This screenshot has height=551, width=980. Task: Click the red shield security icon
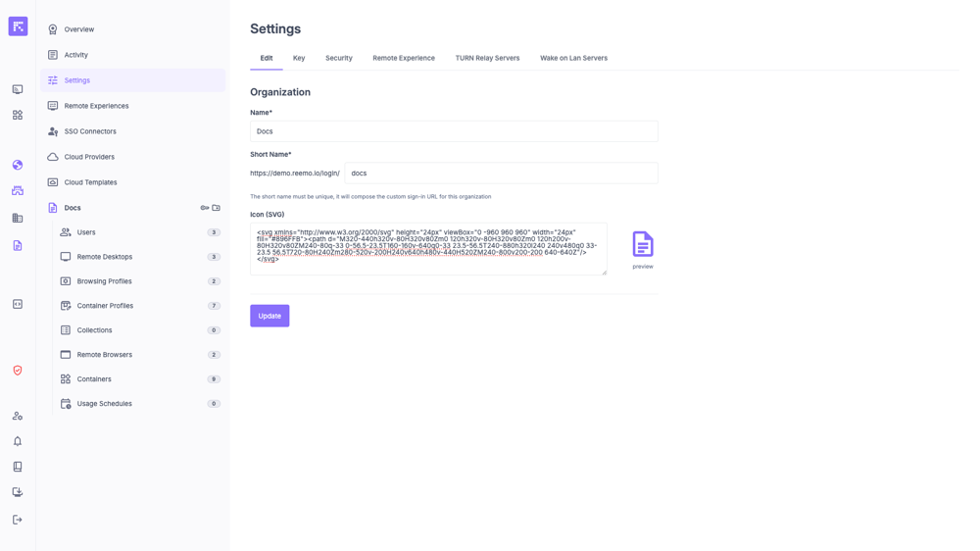18,371
